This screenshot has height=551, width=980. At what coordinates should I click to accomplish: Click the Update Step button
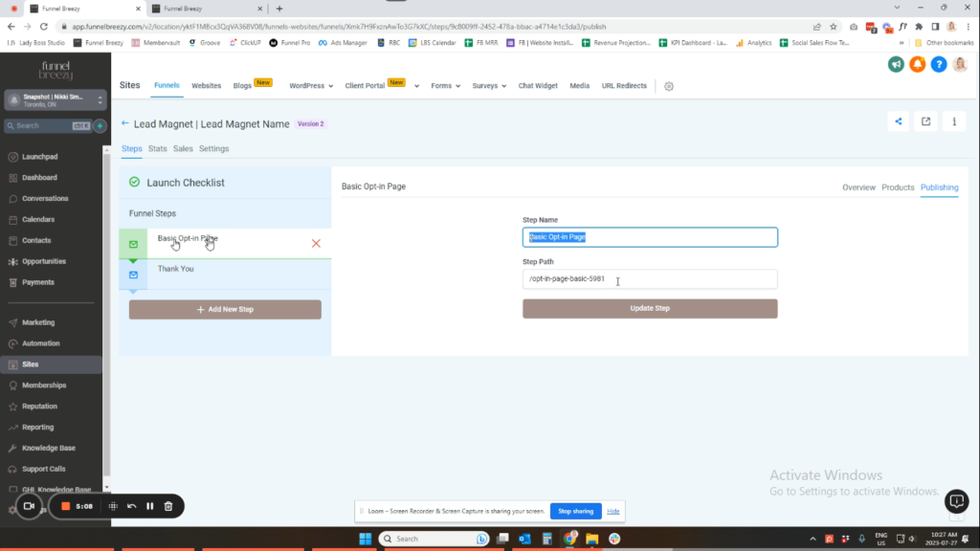tap(650, 309)
